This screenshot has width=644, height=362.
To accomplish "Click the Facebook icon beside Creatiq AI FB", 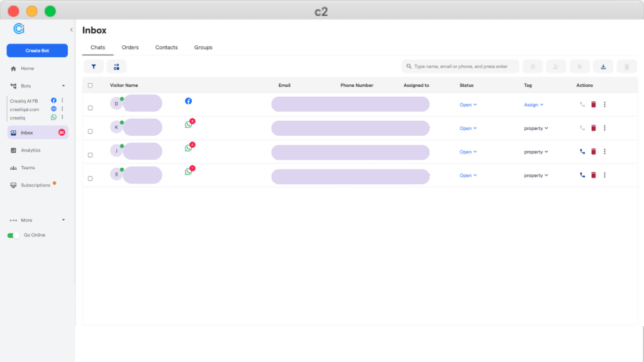I will pos(53,99).
